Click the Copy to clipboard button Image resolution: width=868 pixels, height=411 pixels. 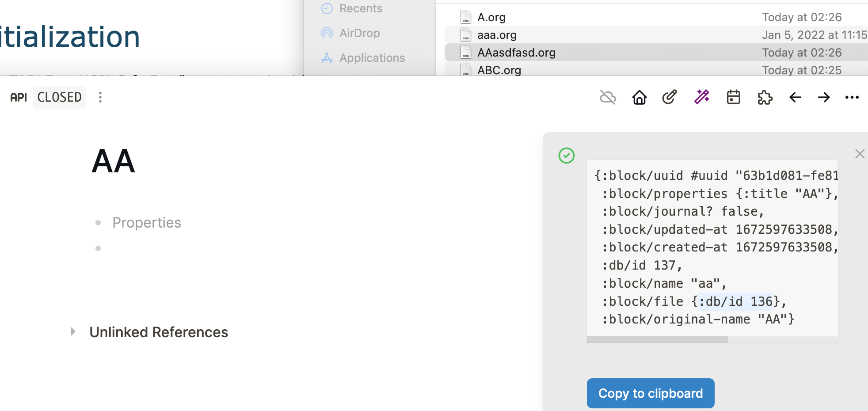650,393
